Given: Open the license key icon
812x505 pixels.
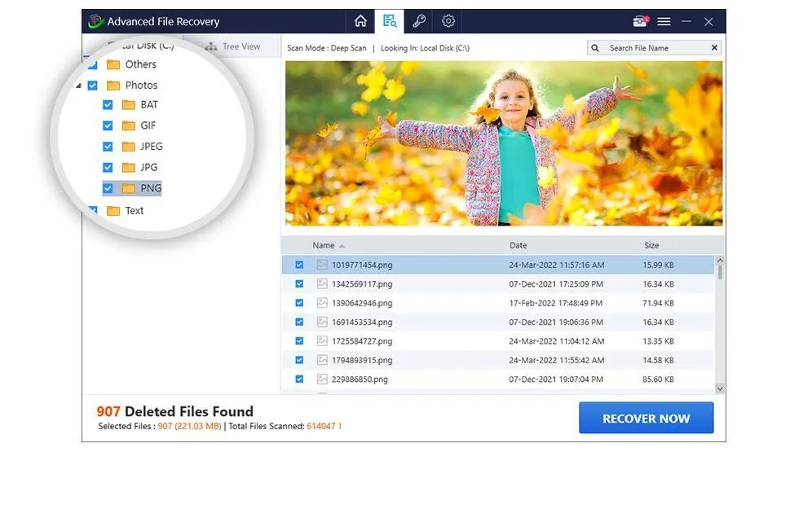Looking at the screenshot, I should (418, 21).
